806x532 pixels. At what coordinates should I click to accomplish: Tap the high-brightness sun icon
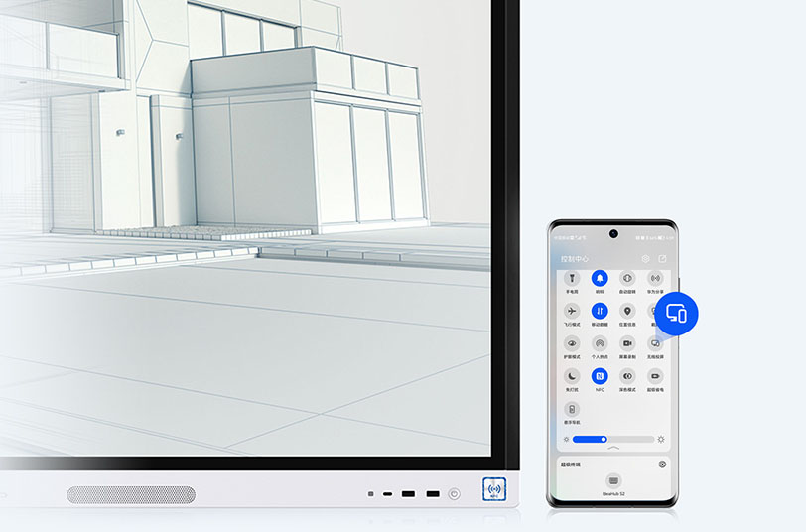(x=661, y=440)
